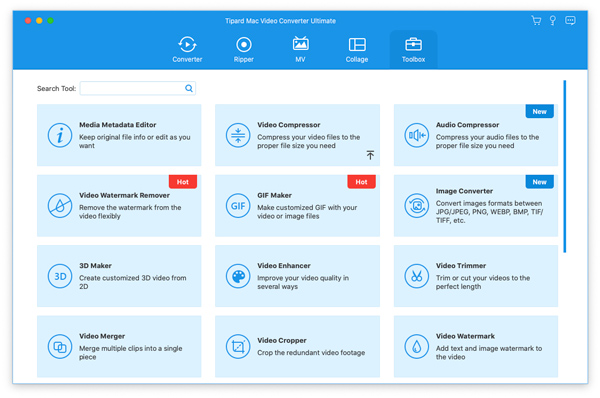
Task: Click the Hot badge on Video Watermark Remover
Action: tap(183, 182)
